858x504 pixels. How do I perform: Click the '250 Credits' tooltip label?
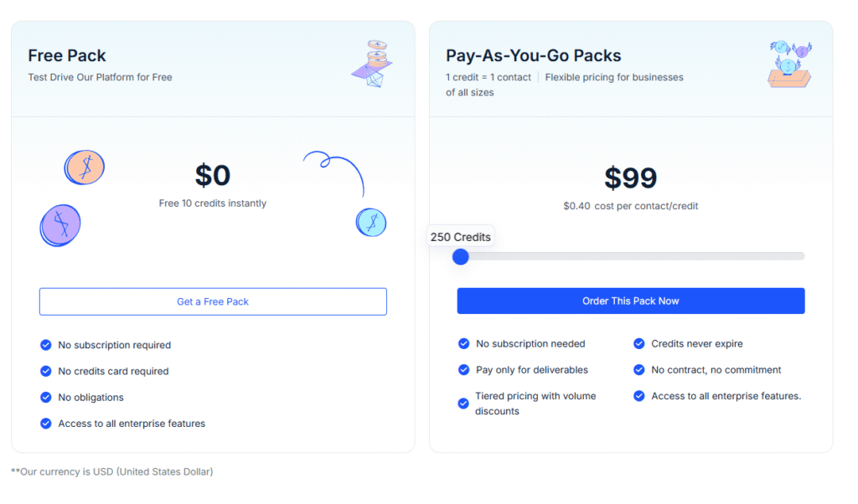click(460, 237)
